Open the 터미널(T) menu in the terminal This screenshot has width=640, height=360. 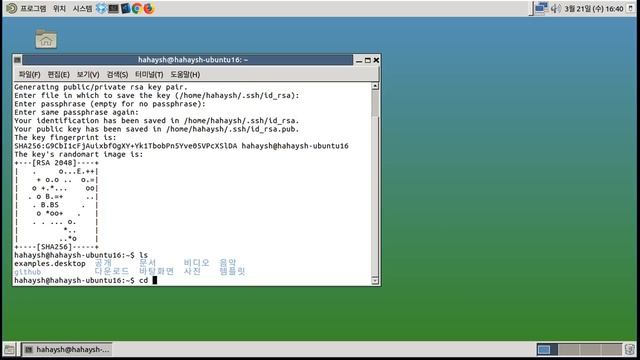(149, 74)
